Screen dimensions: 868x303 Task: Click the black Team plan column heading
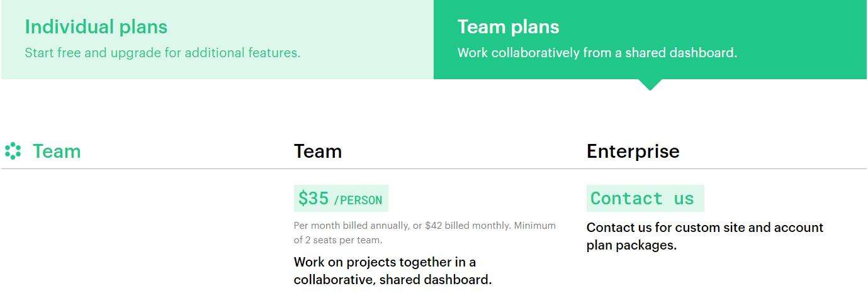pyautogui.click(x=318, y=151)
